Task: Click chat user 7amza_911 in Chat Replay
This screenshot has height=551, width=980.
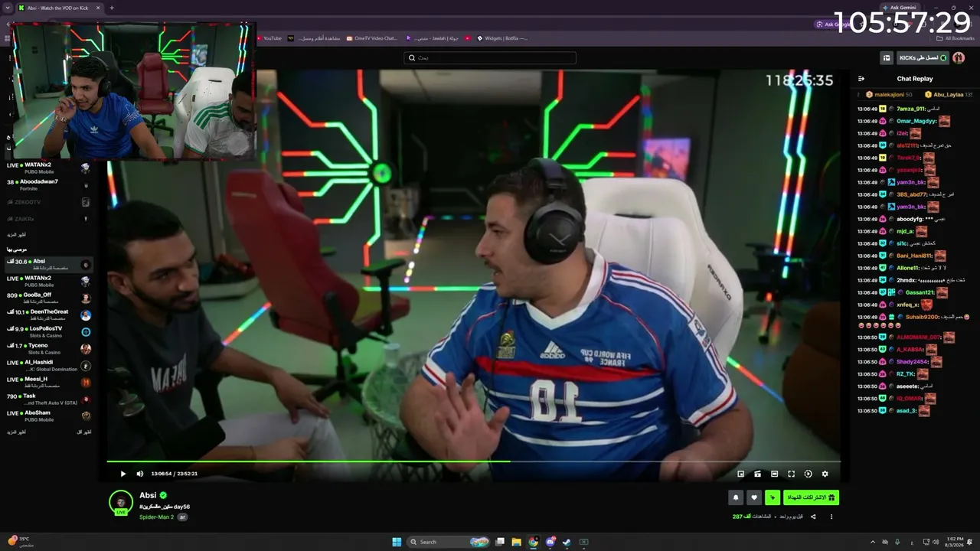Action: point(911,109)
